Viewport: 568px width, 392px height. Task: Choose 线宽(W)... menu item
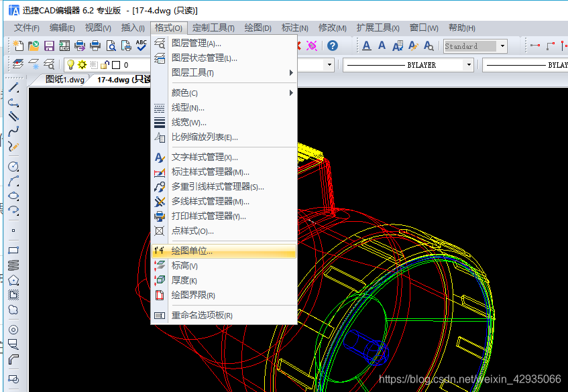tap(224, 123)
